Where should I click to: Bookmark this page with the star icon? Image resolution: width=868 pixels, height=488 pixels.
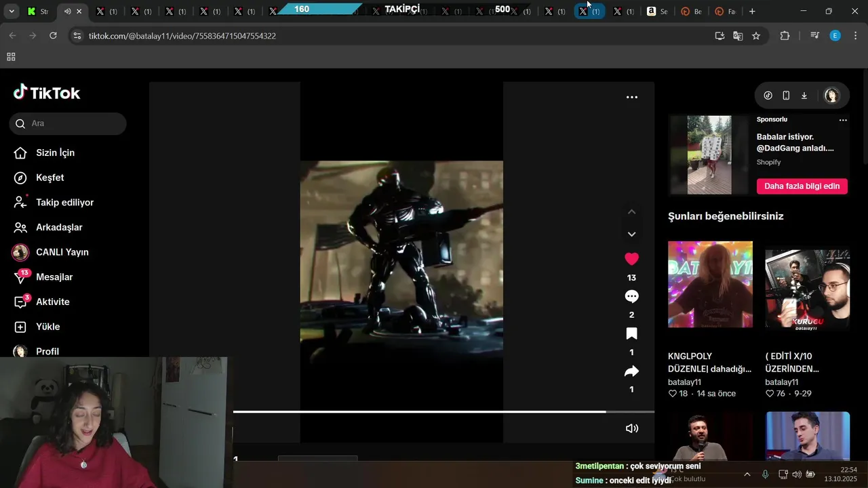click(756, 36)
